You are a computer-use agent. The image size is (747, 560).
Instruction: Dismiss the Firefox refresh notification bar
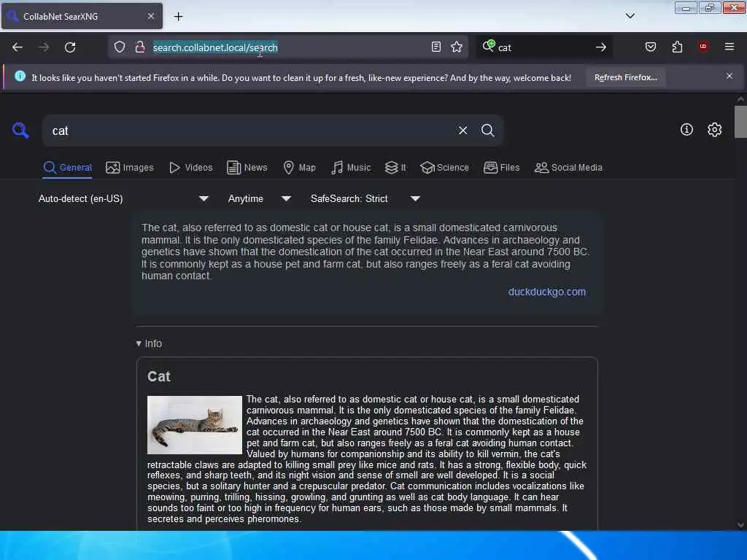coord(729,76)
